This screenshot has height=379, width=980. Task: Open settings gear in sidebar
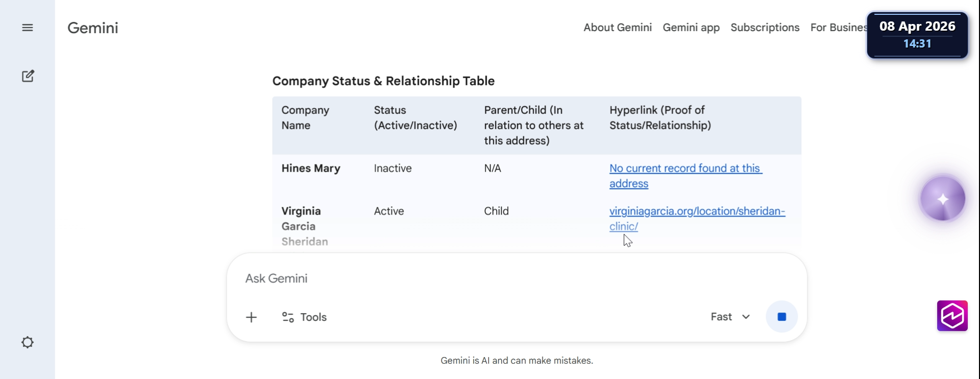[x=28, y=342]
